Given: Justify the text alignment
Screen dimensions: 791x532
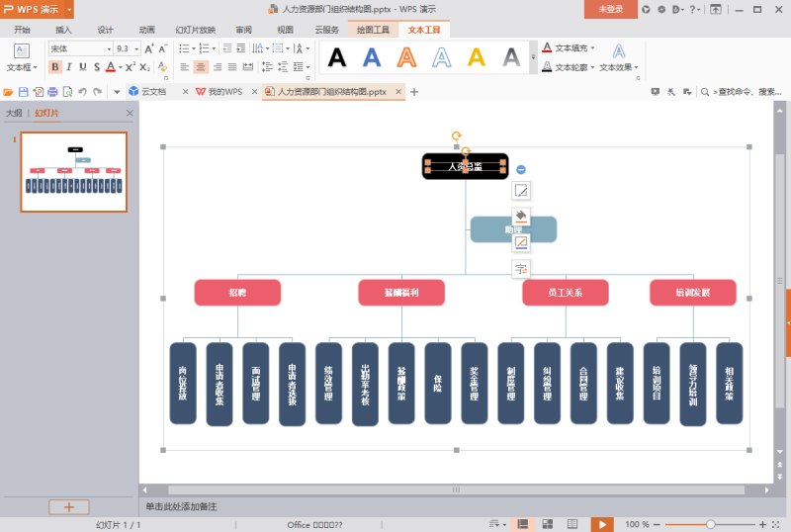Looking at the screenshot, I should pyautogui.click(x=232, y=67).
